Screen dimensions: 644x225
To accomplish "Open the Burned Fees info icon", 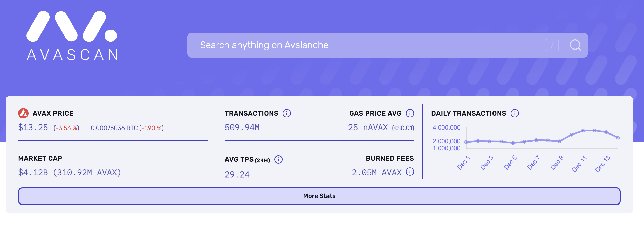I will (410, 172).
